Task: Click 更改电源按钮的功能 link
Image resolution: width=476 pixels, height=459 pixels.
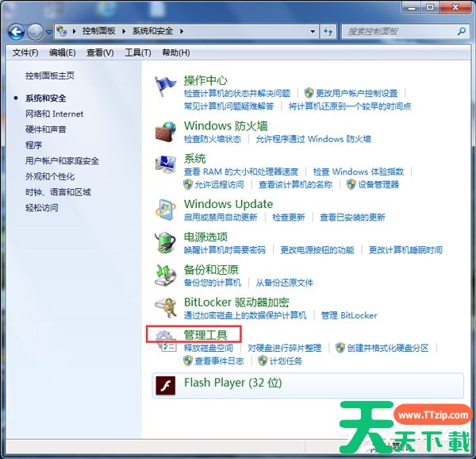Action: (x=317, y=250)
